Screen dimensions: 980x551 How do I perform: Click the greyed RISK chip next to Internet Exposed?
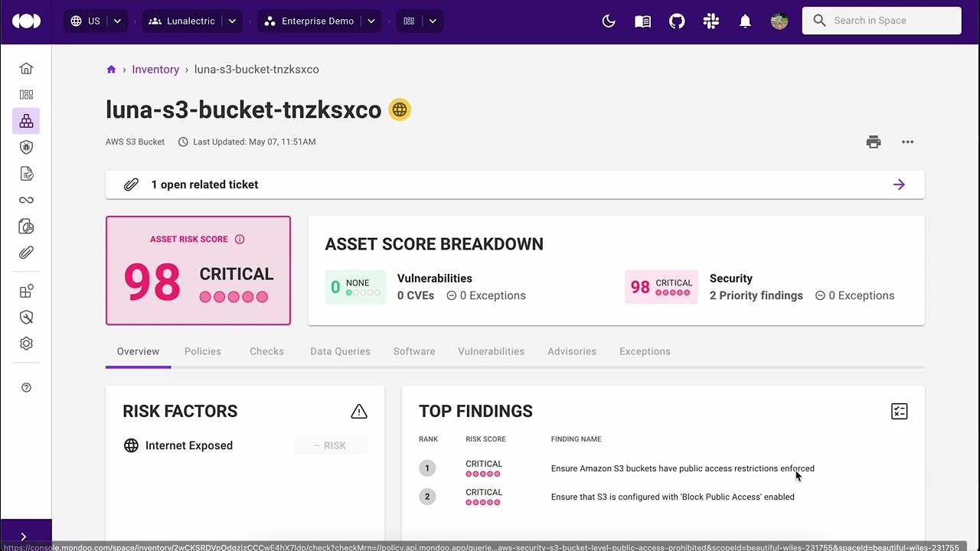click(331, 446)
